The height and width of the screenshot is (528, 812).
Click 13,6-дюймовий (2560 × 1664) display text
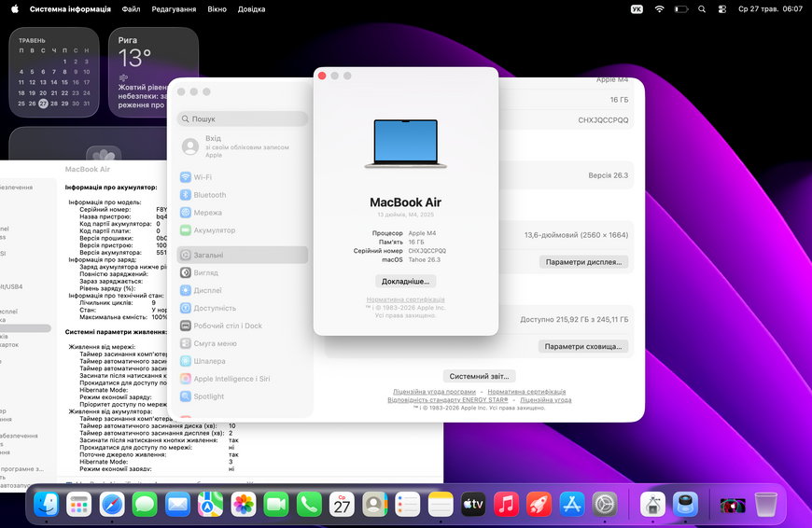pos(577,235)
